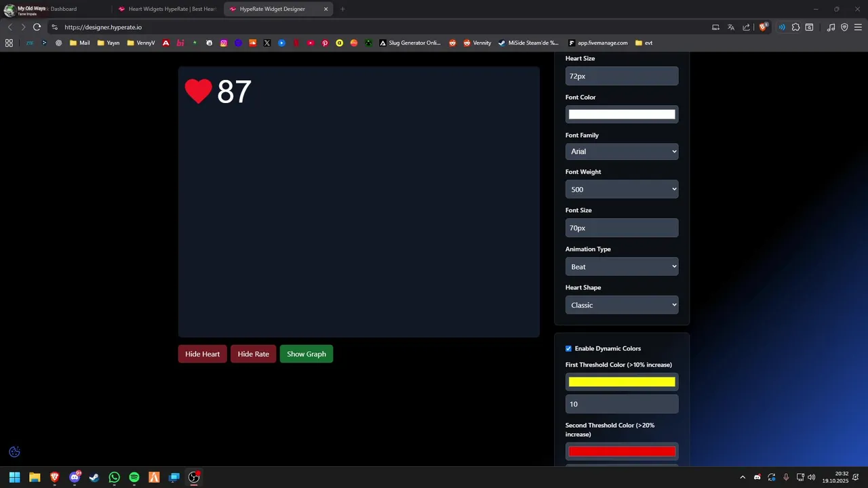Open the SoundCloud bookmark icon
This screenshot has width=868, height=488.
pyautogui.click(x=253, y=43)
